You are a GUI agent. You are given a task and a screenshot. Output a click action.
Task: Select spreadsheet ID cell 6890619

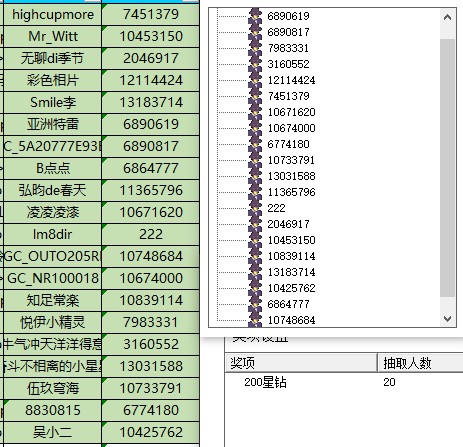tap(151, 124)
